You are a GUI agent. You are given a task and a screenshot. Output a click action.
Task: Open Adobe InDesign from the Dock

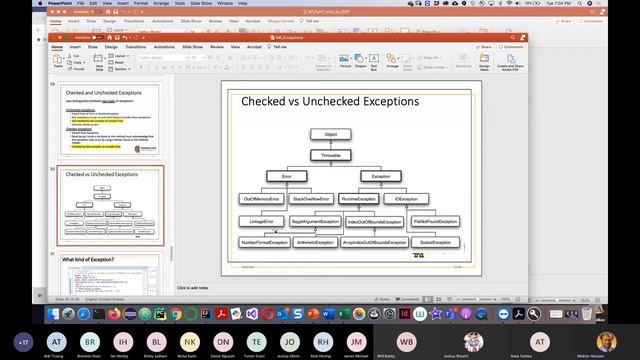pyautogui.click(x=404, y=314)
